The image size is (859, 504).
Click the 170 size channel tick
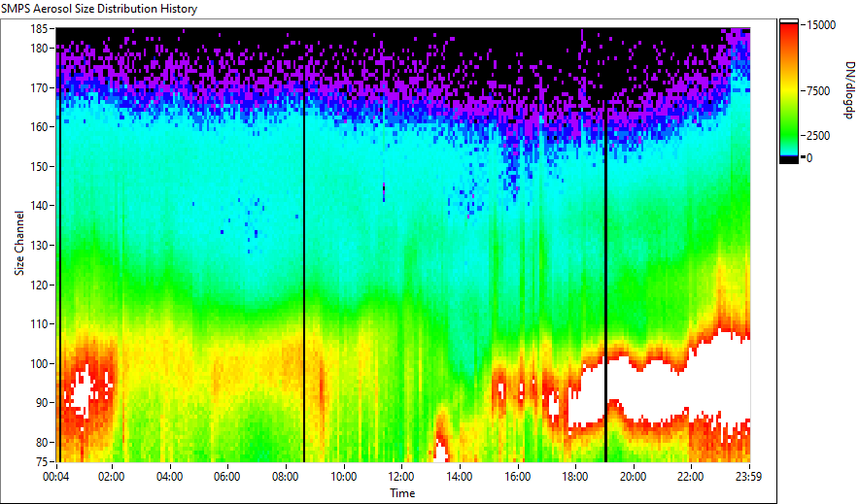pyautogui.click(x=38, y=87)
